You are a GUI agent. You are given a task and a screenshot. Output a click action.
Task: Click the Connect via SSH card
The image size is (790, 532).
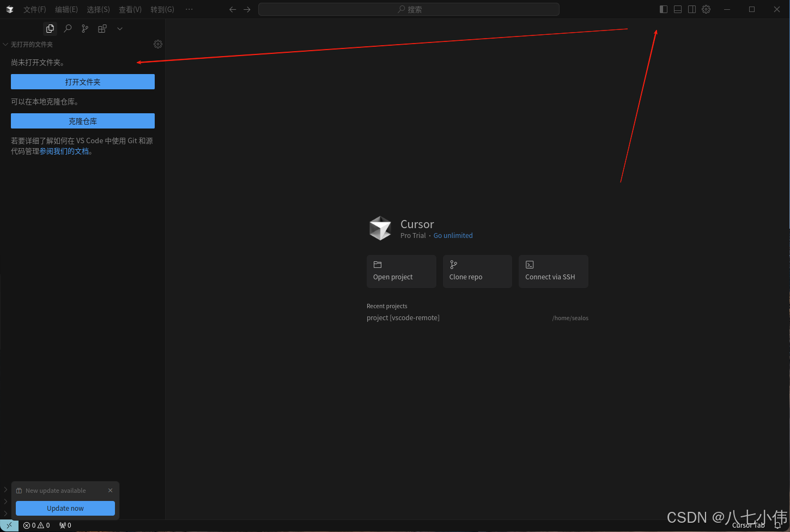click(x=554, y=271)
